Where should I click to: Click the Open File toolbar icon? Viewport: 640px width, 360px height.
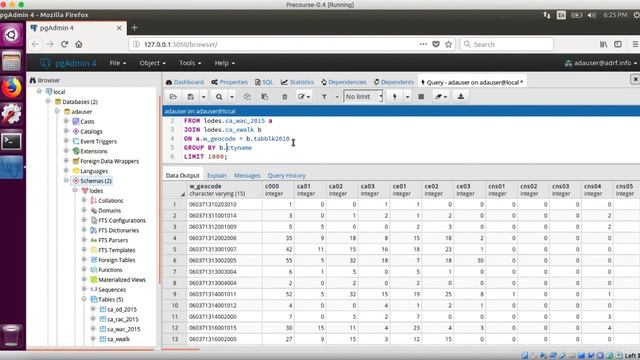[173, 97]
